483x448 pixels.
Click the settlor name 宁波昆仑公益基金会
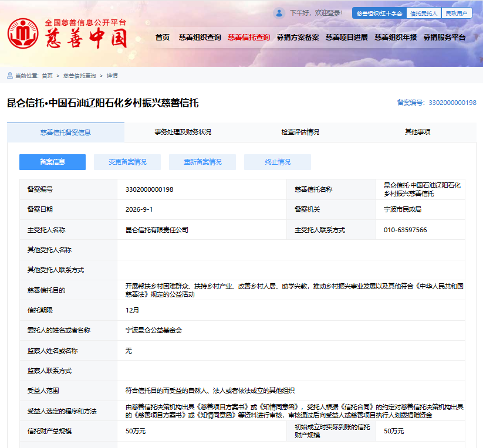pos(154,331)
